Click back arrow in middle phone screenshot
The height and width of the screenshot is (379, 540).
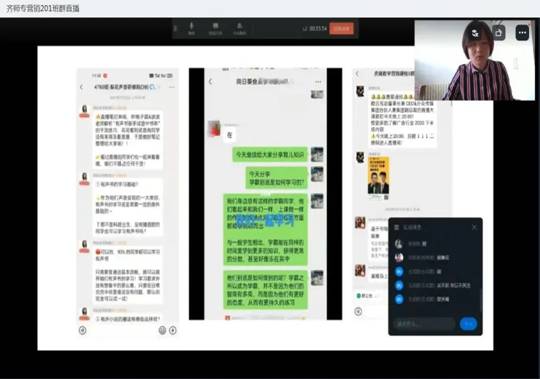pyautogui.click(x=211, y=82)
